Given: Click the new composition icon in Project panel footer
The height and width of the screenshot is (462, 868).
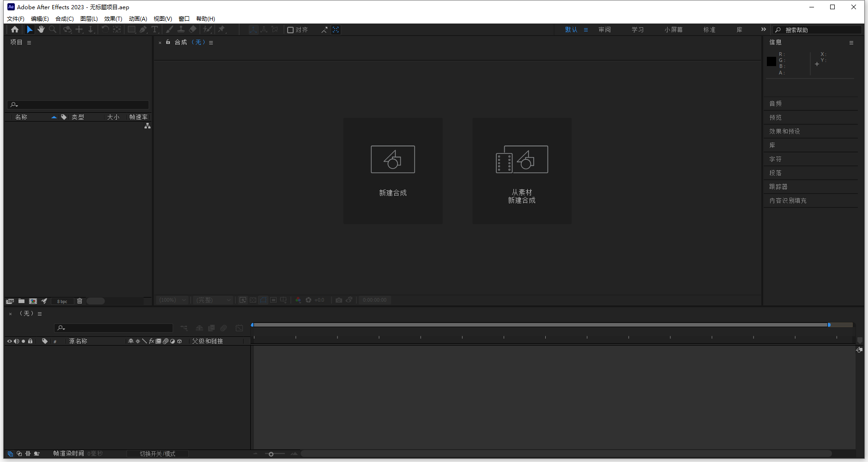Looking at the screenshot, I should click(x=33, y=301).
